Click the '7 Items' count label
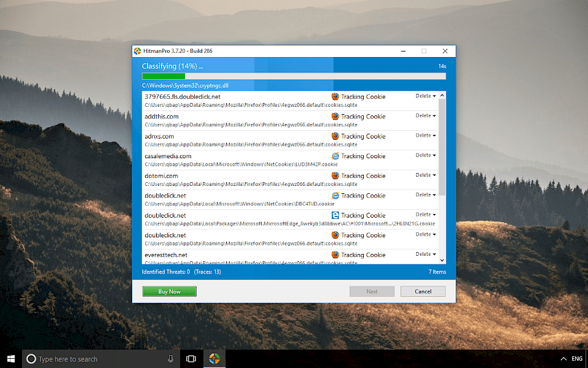 click(437, 272)
